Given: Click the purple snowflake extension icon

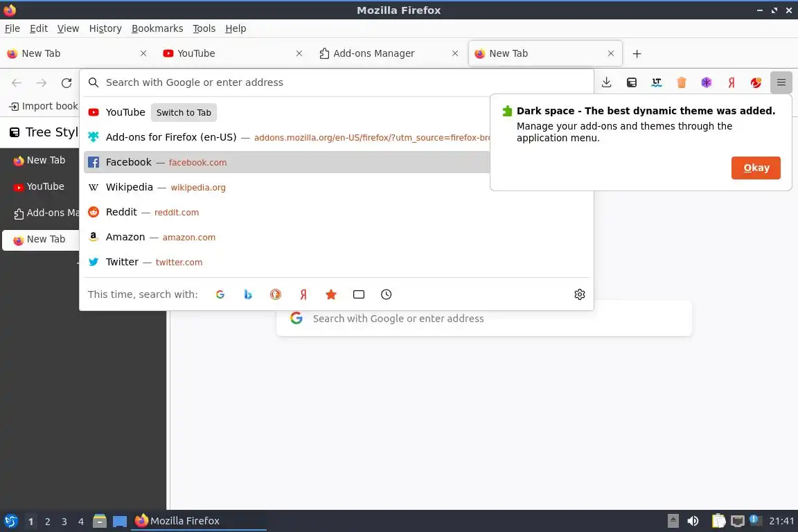Looking at the screenshot, I should tap(707, 82).
